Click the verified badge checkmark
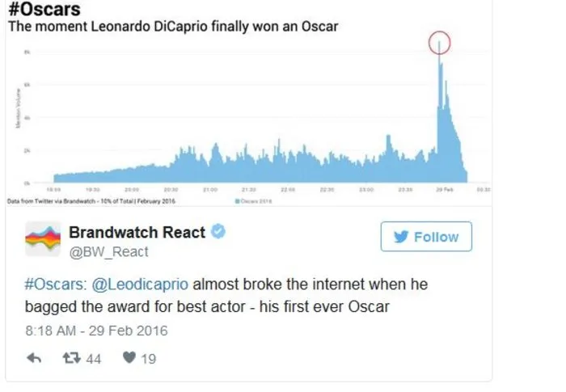The height and width of the screenshot is (392, 566). tap(218, 231)
